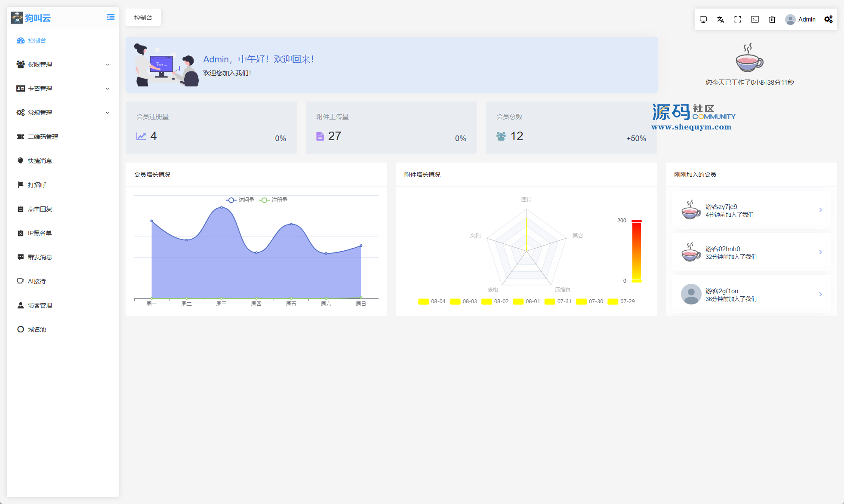The image size is (844, 504).
Task: Open the gears settings icon
Action: coord(828,19)
